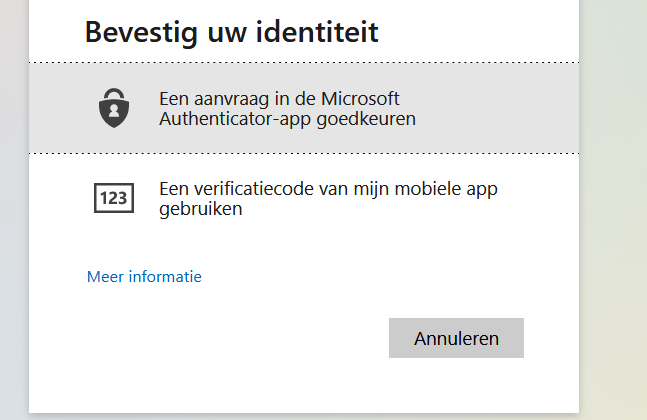Click the gray Annuleren cancel button
647x420 pixels.
click(456, 338)
